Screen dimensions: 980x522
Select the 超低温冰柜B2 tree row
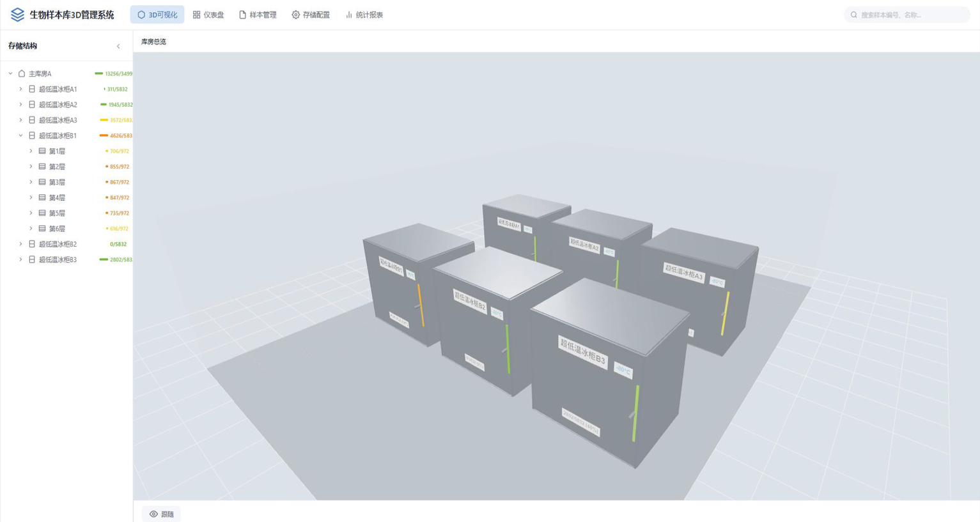click(66, 244)
